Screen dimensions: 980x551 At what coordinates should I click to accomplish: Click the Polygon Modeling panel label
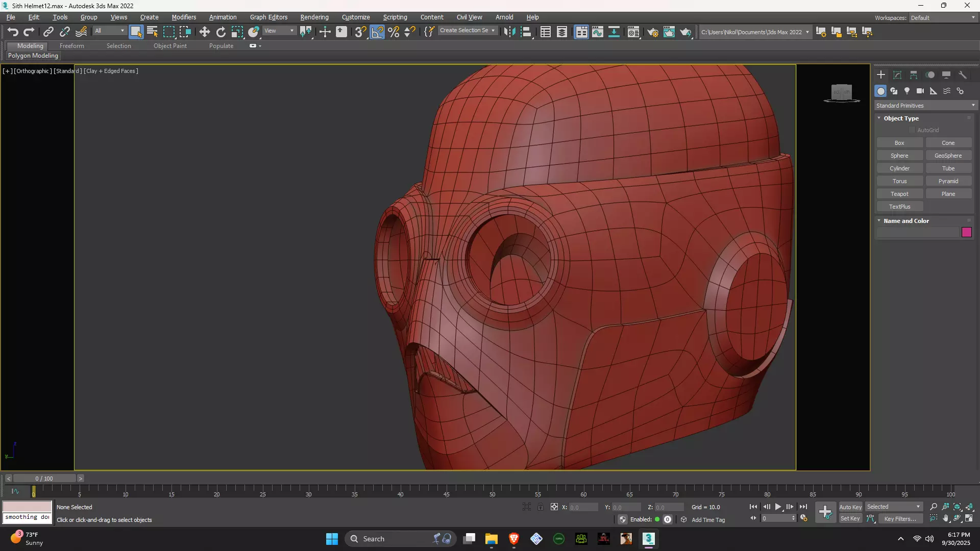[33, 56]
